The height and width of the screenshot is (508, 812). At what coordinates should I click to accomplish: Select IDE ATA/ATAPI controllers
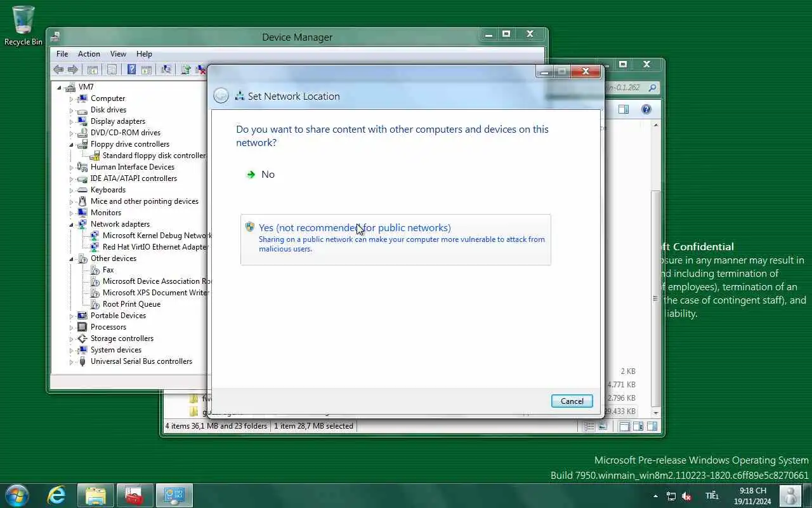[x=133, y=178]
